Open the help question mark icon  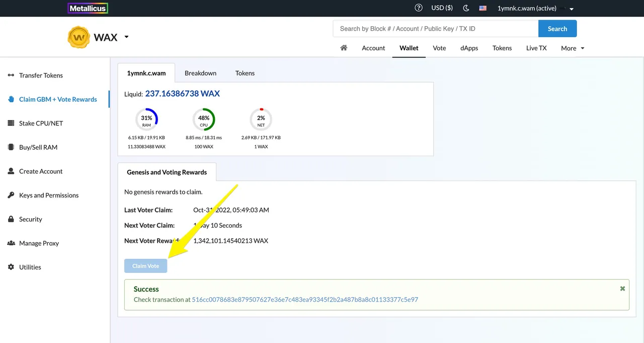point(419,8)
